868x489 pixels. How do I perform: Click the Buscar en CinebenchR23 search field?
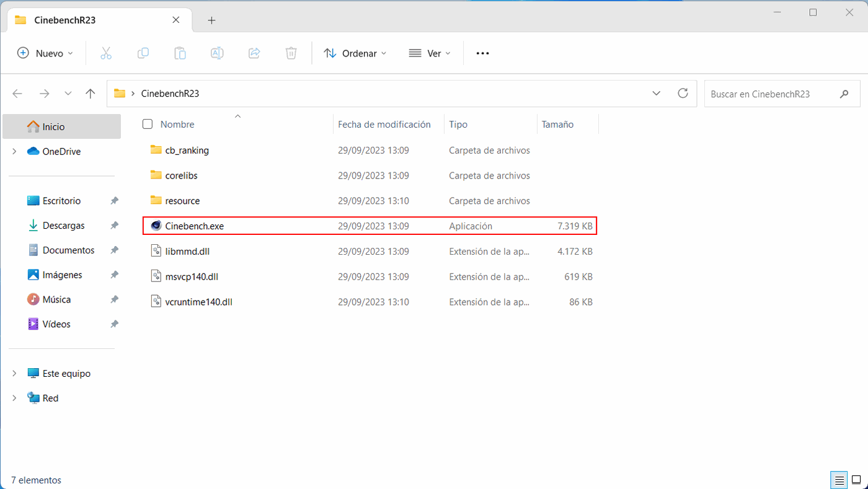(772, 94)
